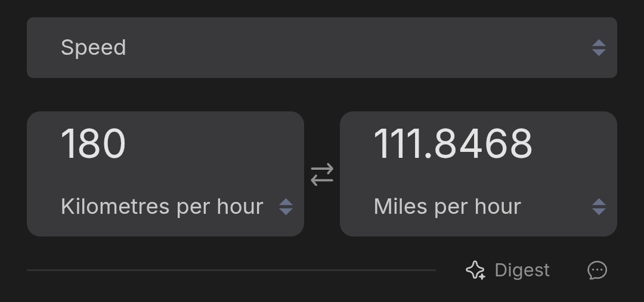Image resolution: width=644 pixels, height=302 pixels.
Task: Click the 180 input value
Action: 94,144
